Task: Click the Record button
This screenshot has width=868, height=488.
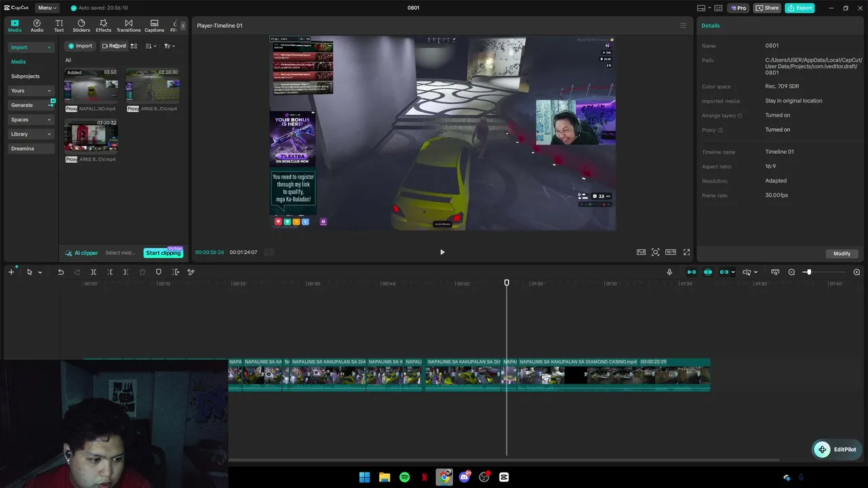Action: (114, 46)
